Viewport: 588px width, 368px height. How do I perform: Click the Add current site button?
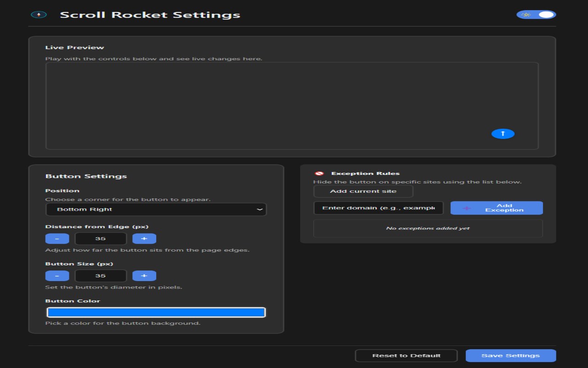[x=363, y=191]
